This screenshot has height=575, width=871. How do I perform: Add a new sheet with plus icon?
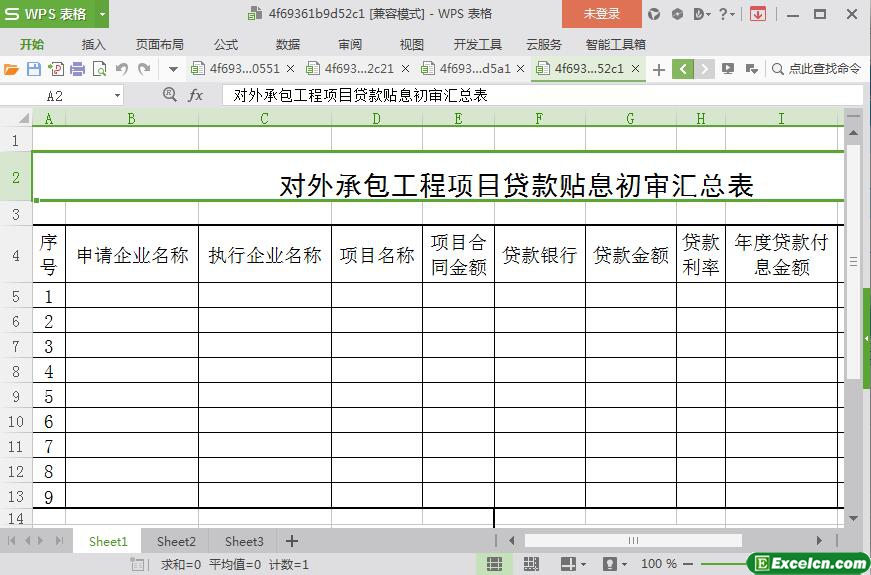[x=292, y=541]
